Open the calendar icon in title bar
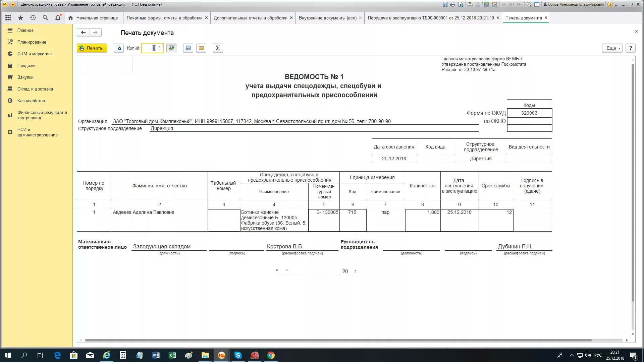 [x=494, y=4]
